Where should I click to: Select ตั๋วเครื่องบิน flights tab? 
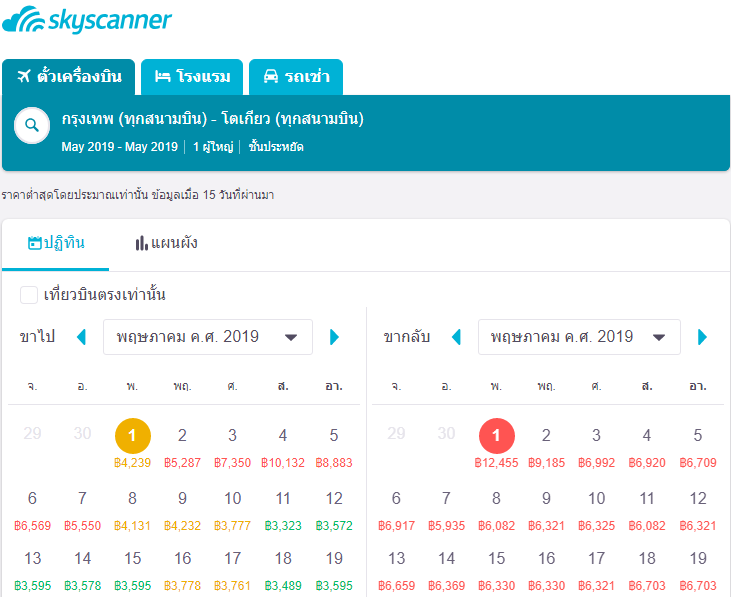(68, 77)
